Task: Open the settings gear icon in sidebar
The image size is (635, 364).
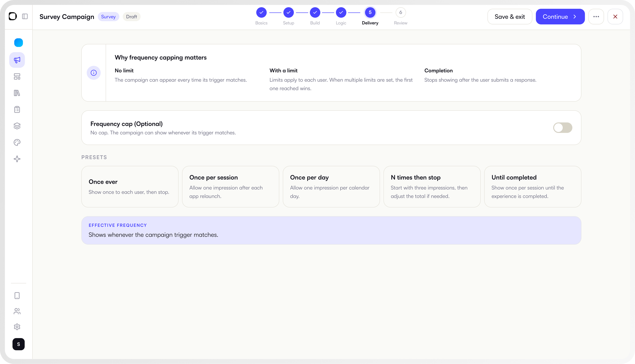Action: click(x=17, y=327)
